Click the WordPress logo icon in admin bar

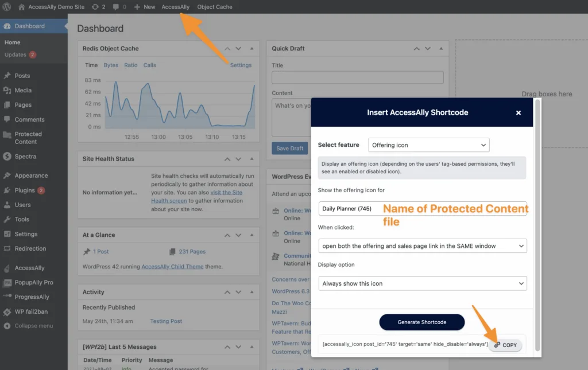(x=7, y=7)
